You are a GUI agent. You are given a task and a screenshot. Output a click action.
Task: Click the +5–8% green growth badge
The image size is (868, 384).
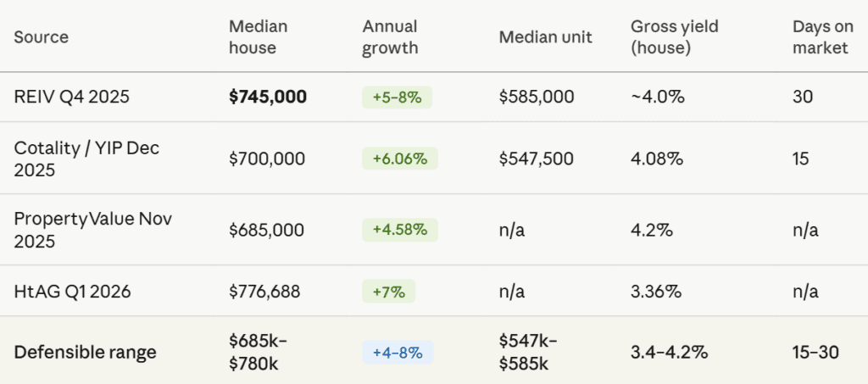(397, 97)
